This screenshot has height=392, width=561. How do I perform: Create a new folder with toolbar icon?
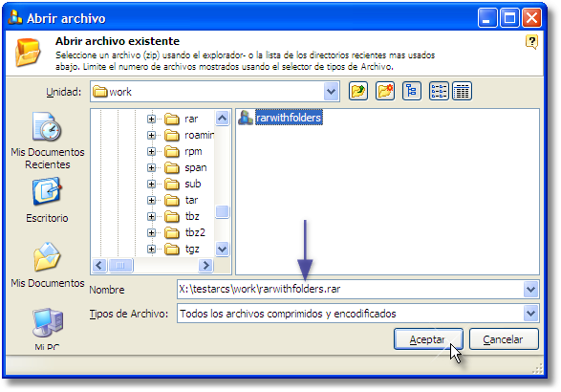pos(385,91)
